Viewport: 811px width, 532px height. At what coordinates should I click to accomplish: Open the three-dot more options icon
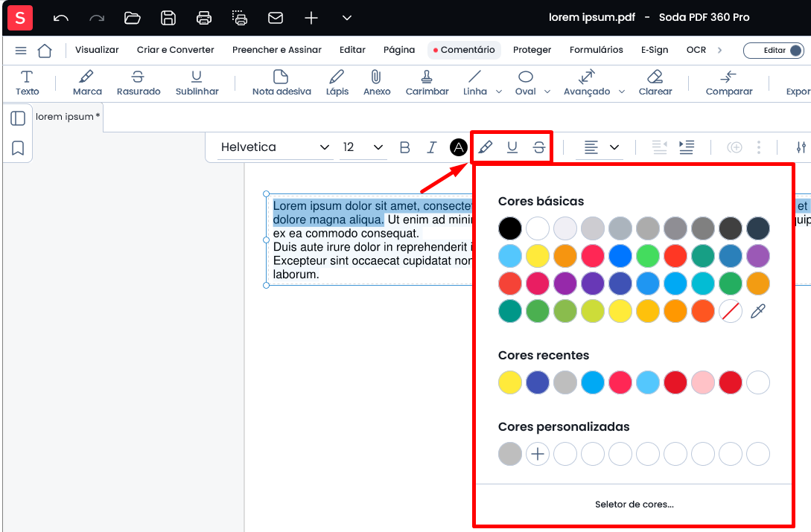coord(759,147)
